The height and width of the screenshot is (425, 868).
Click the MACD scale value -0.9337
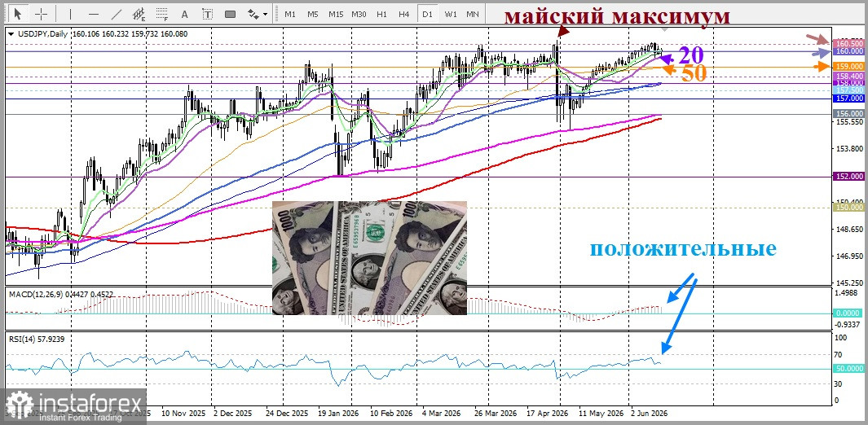[849, 324]
